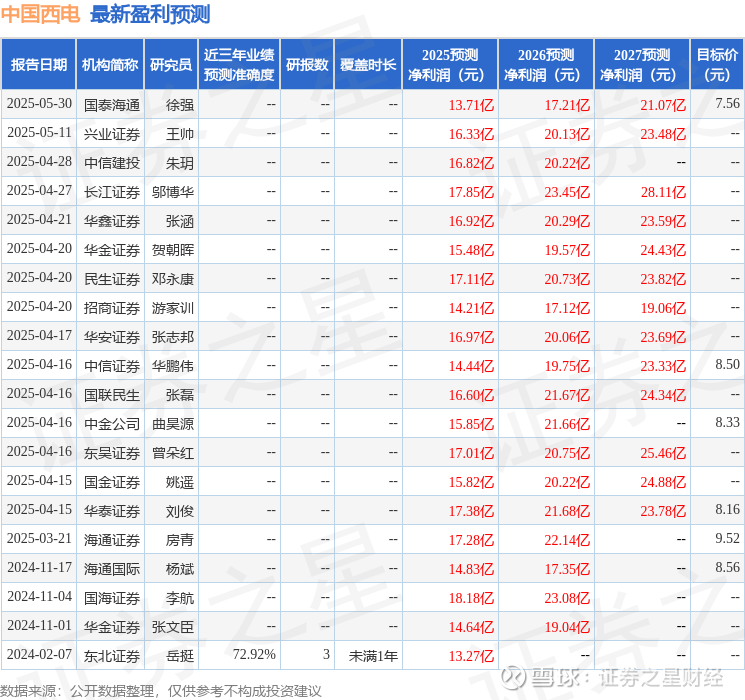Screen dimensions: 745x700
Task: Select the 2025预测净利润 column header
Action: pos(450,65)
